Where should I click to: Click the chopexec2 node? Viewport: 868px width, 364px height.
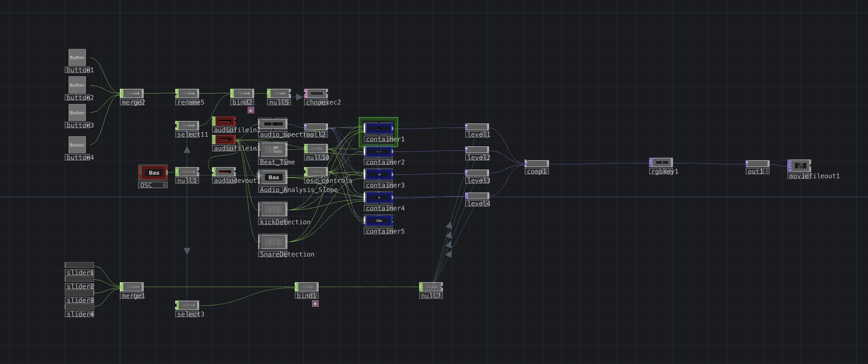tap(316, 93)
